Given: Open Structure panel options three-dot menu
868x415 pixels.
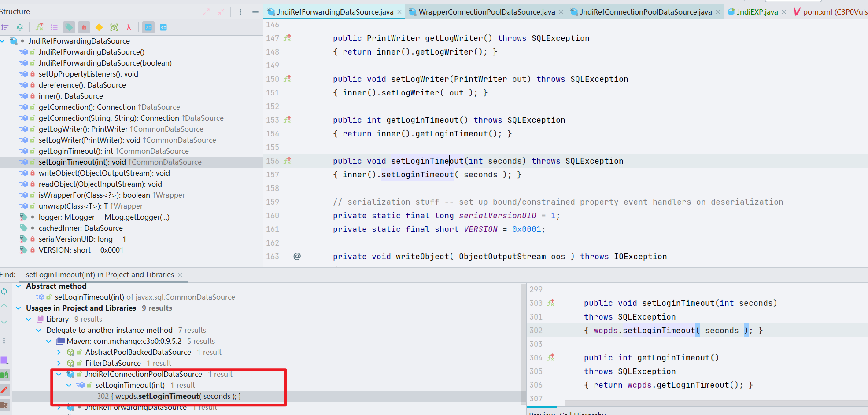Looking at the screenshot, I should pos(240,12).
